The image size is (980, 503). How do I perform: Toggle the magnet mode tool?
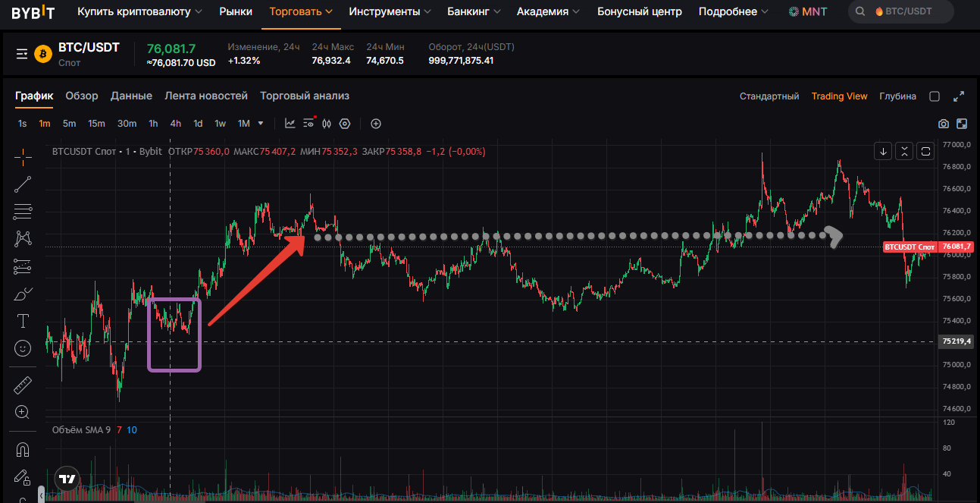click(x=23, y=449)
